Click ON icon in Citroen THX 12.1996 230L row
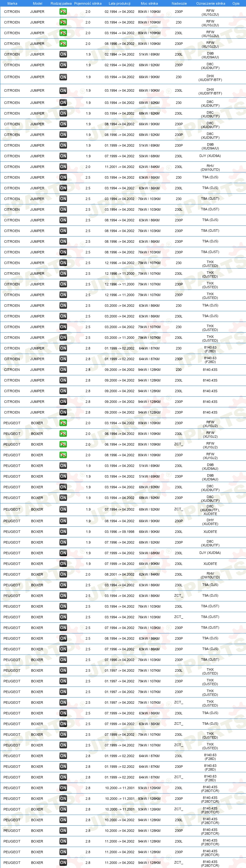This screenshot has width=246, height=868. [63, 274]
